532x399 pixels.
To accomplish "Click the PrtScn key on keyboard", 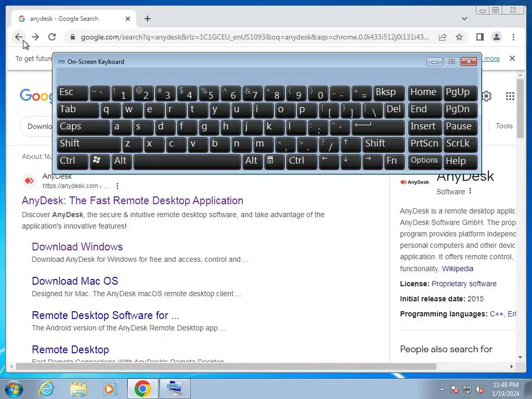I will click(425, 144).
